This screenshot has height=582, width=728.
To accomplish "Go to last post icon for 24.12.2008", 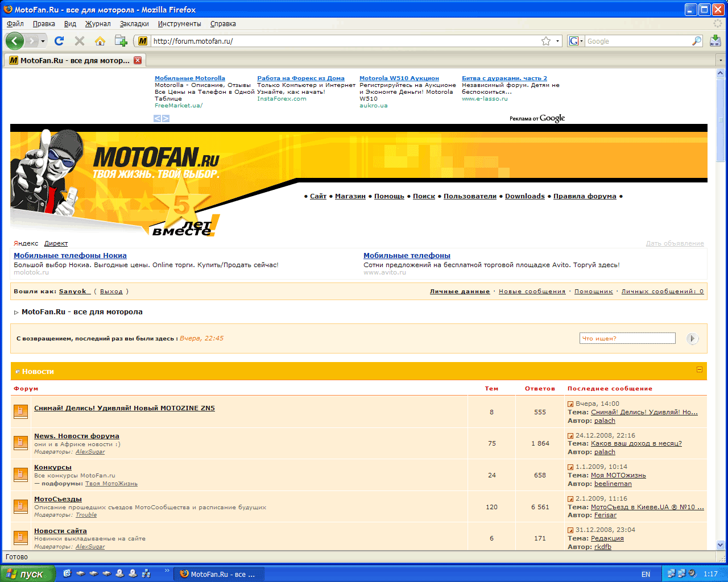I will [x=570, y=436].
